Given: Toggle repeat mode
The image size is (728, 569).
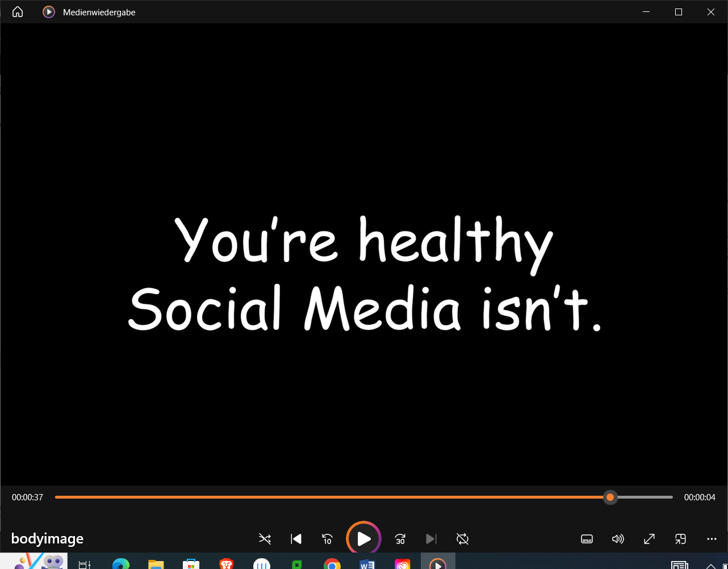Looking at the screenshot, I should pos(463,539).
